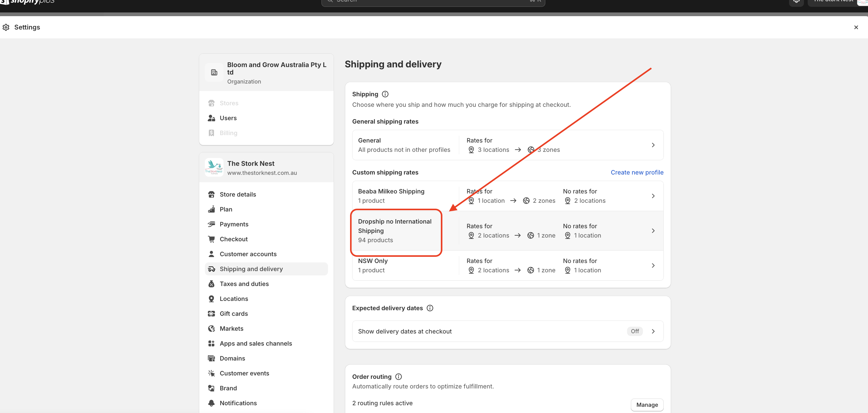
Task: Click The Stork Nest store logo
Action: point(214,167)
